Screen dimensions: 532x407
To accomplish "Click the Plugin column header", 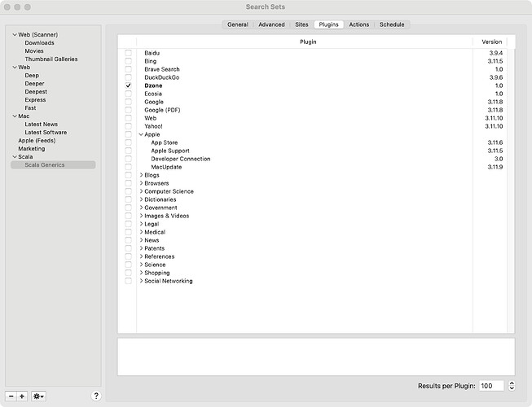I will 308,42.
